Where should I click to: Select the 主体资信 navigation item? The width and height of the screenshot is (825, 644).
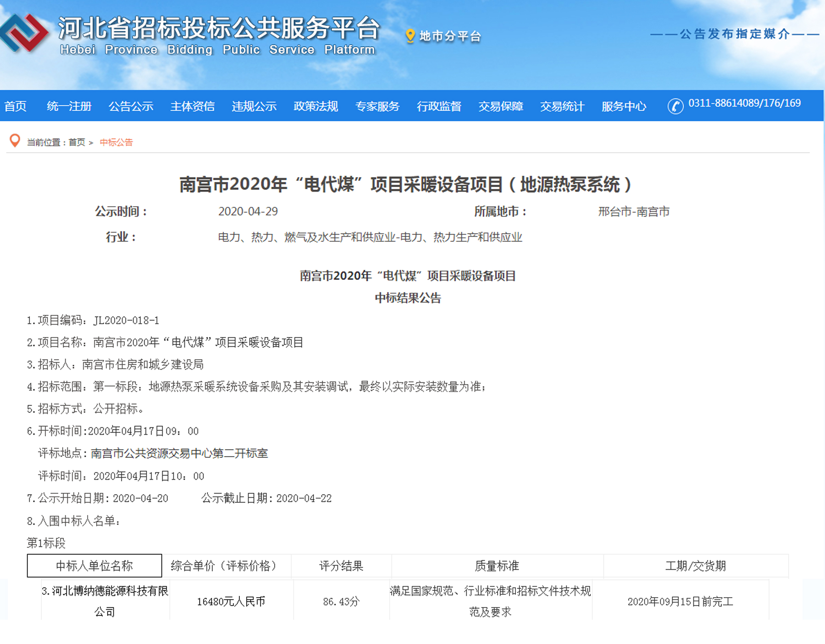tap(193, 106)
